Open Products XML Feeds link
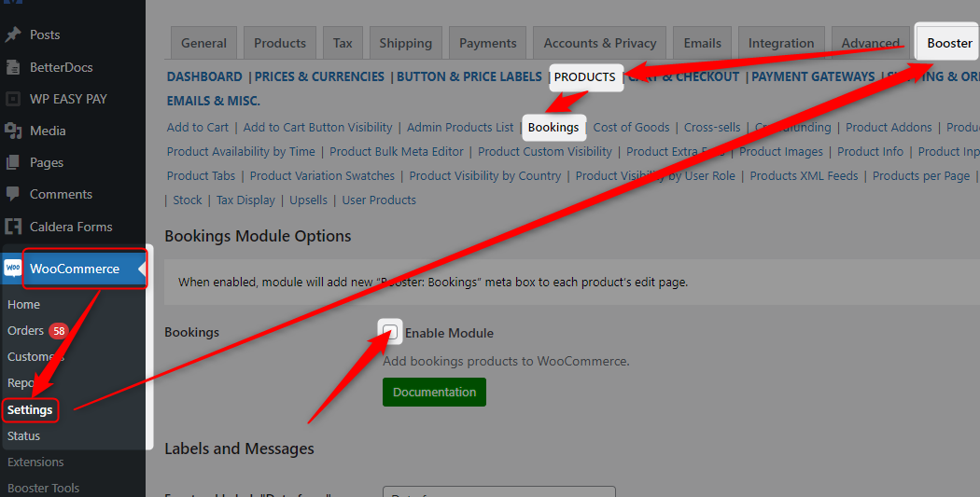Image resolution: width=980 pixels, height=497 pixels. click(x=804, y=176)
